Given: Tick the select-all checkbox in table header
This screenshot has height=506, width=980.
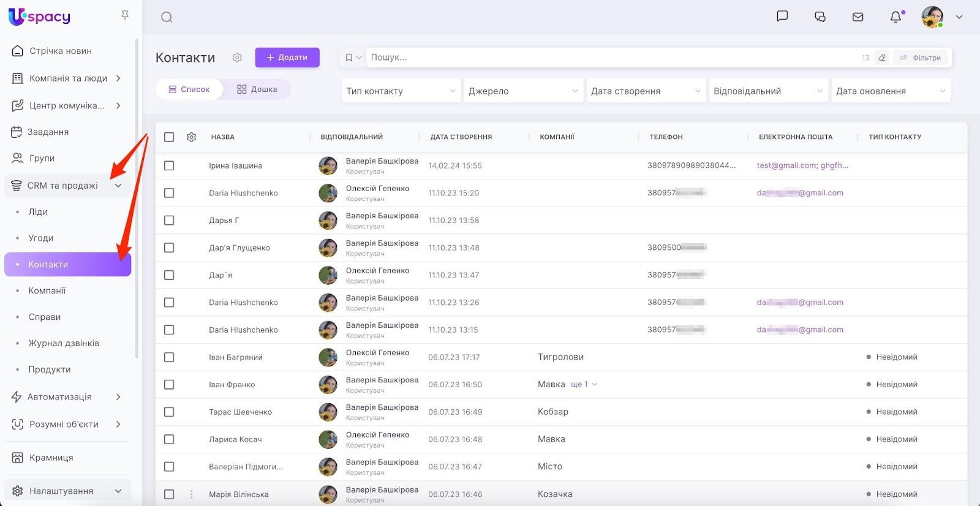Looking at the screenshot, I should click(x=169, y=137).
